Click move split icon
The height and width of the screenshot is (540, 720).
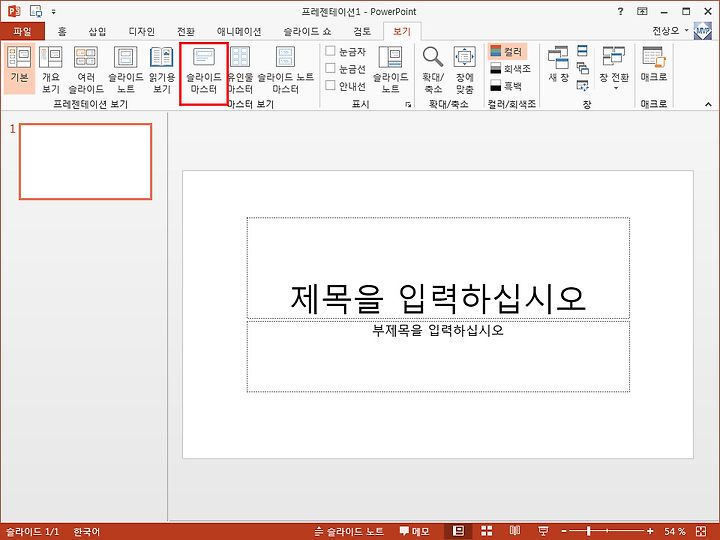coord(582,85)
